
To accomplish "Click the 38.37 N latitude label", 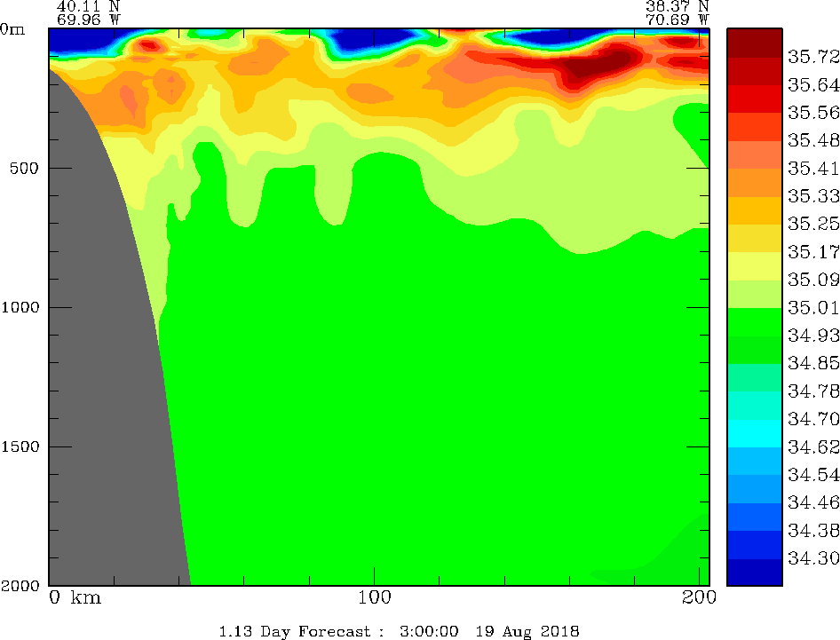I will (x=678, y=6).
